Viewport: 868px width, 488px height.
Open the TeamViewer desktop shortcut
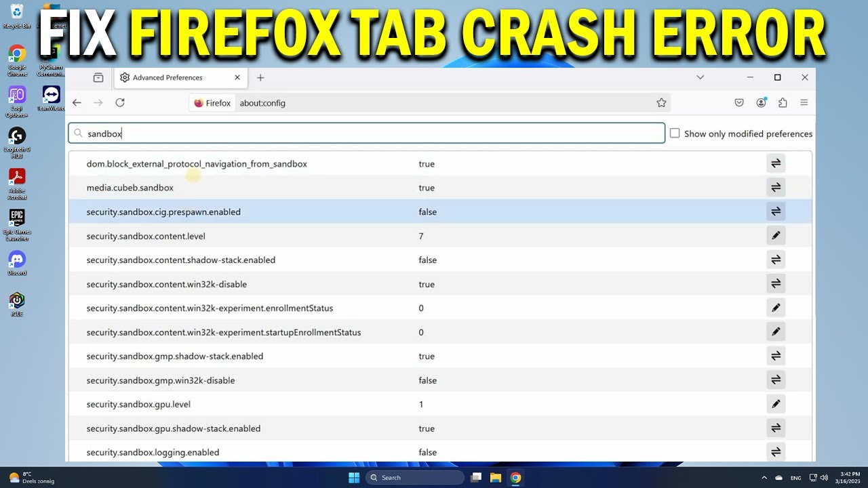tap(51, 98)
